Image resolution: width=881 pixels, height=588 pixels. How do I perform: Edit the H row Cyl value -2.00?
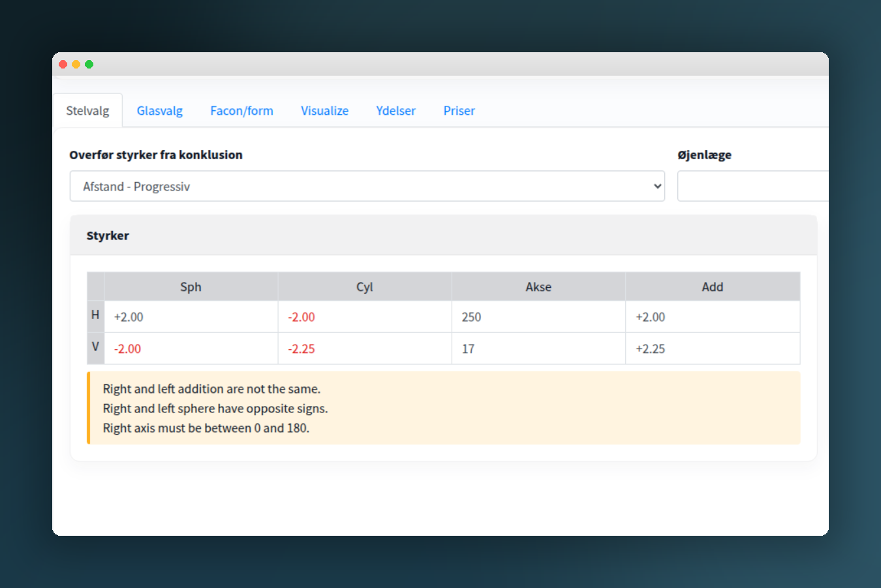pos(365,317)
